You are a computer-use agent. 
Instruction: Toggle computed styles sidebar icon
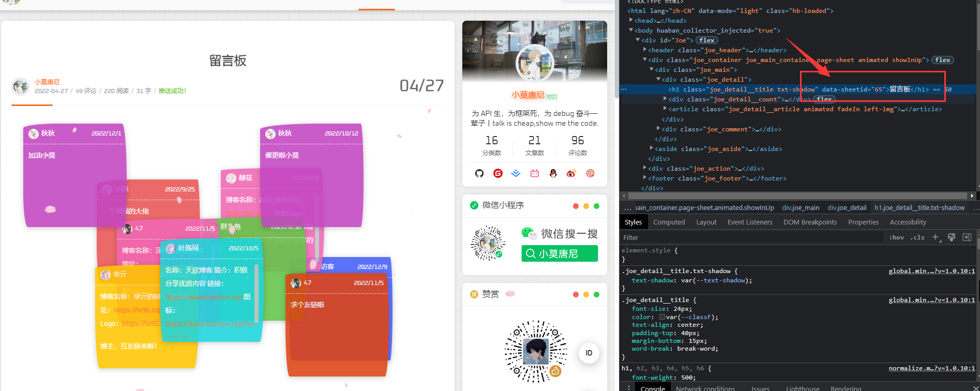pyautogui.click(x=967, y=237)
